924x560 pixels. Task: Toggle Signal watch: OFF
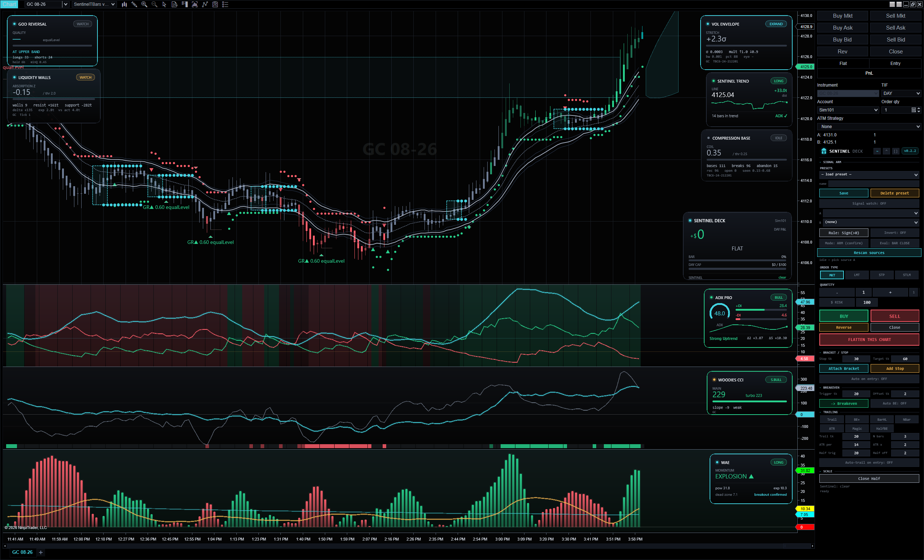[x=869, y=204]
